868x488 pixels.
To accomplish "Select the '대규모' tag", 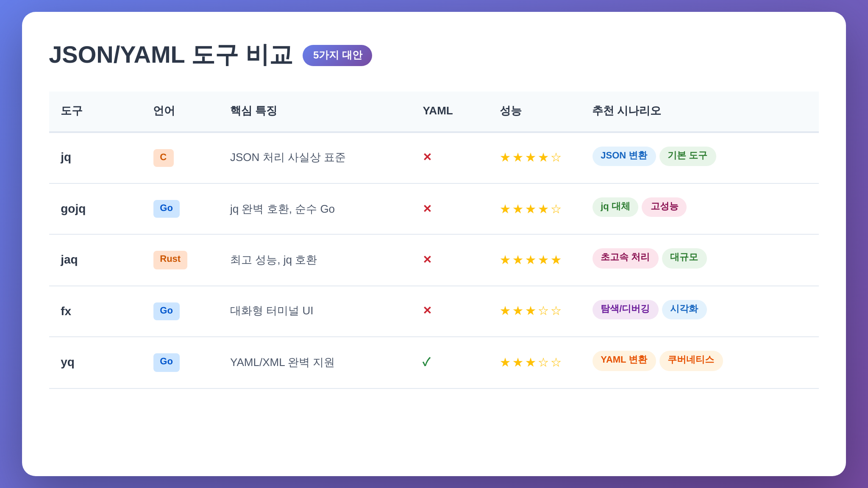I will (684, 258).
